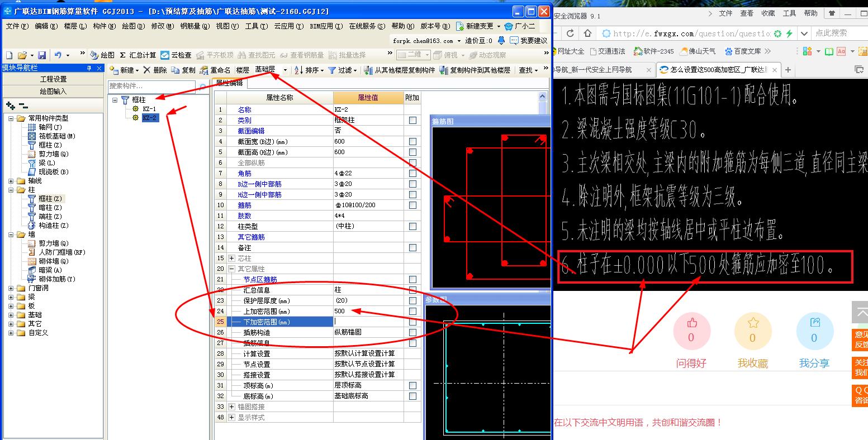The height and width of the screenshot is (440, 868).
Task: Open the 绘图 drawing tool
Action: (102, 55)
